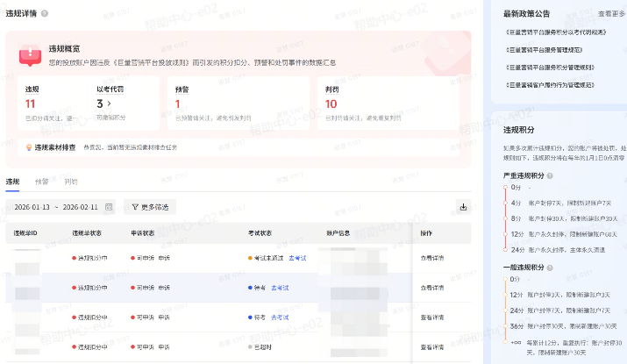
Task: Open the calendar icon in the date range
Action: 109,207
